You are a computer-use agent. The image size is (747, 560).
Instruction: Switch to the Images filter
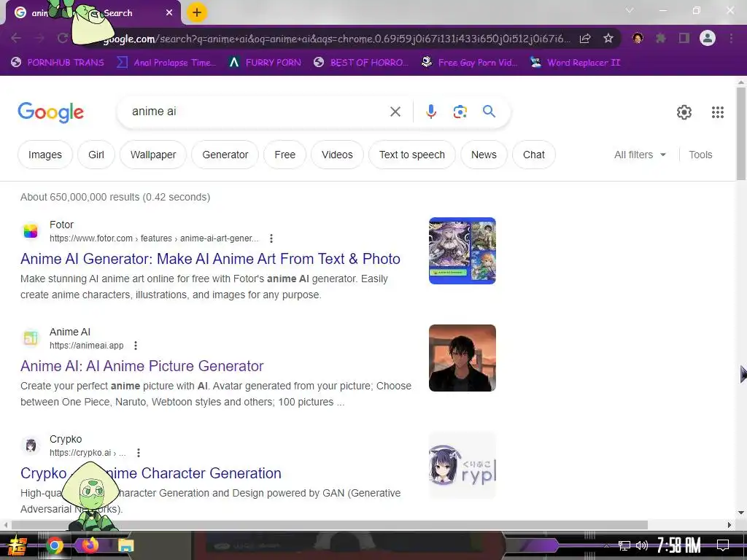pyautogui.click(x=44, y=155)
